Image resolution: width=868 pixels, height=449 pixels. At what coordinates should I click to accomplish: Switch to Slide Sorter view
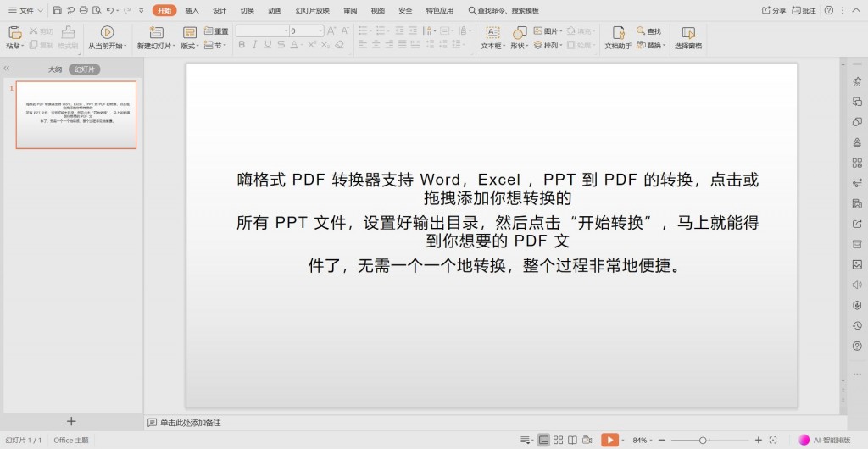click(558, 441)
